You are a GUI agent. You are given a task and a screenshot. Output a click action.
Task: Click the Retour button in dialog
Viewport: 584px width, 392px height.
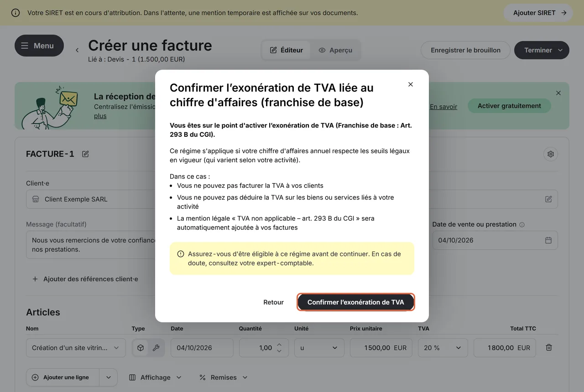273,302
